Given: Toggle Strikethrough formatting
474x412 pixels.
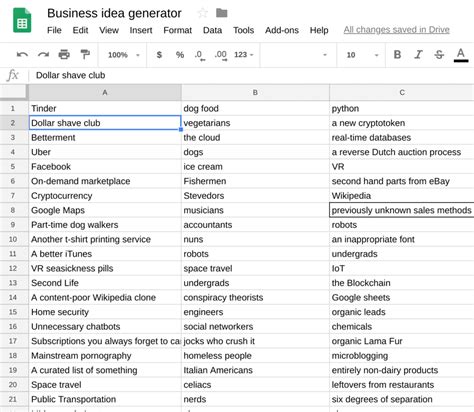Looking at the screenshot, I should click(x=439, y=54).
